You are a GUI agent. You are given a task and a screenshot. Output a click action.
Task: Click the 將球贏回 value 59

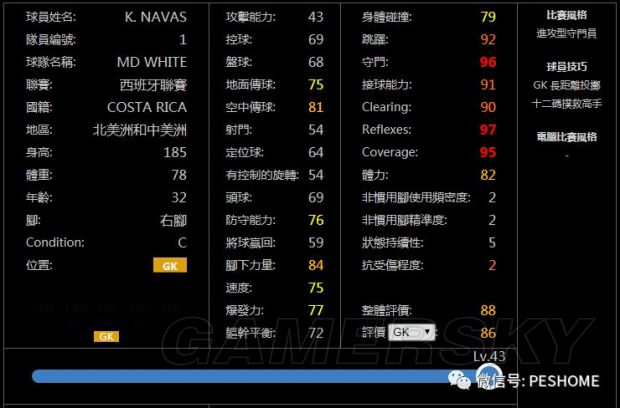pyautogui.click(x=316, y=243)
